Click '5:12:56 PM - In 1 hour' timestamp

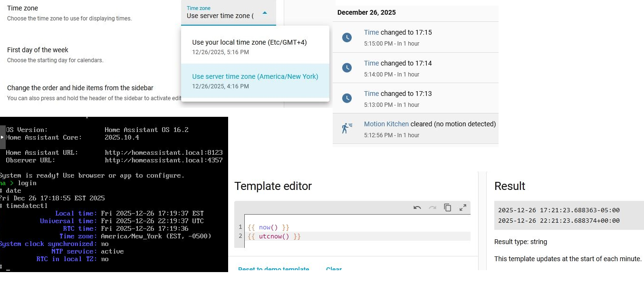tap(392, 135)
